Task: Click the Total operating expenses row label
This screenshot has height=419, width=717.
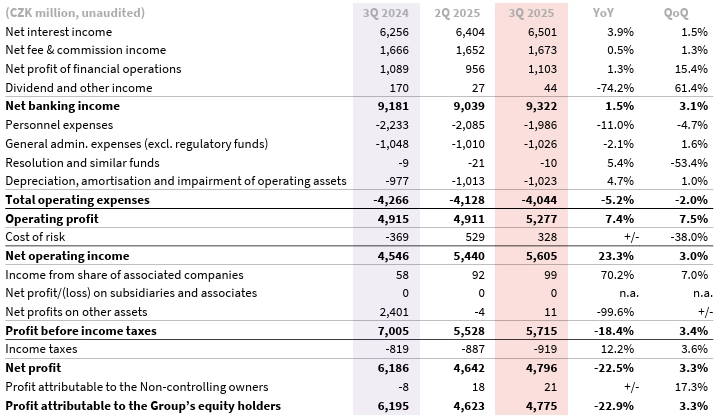Action: coord(77,200)
